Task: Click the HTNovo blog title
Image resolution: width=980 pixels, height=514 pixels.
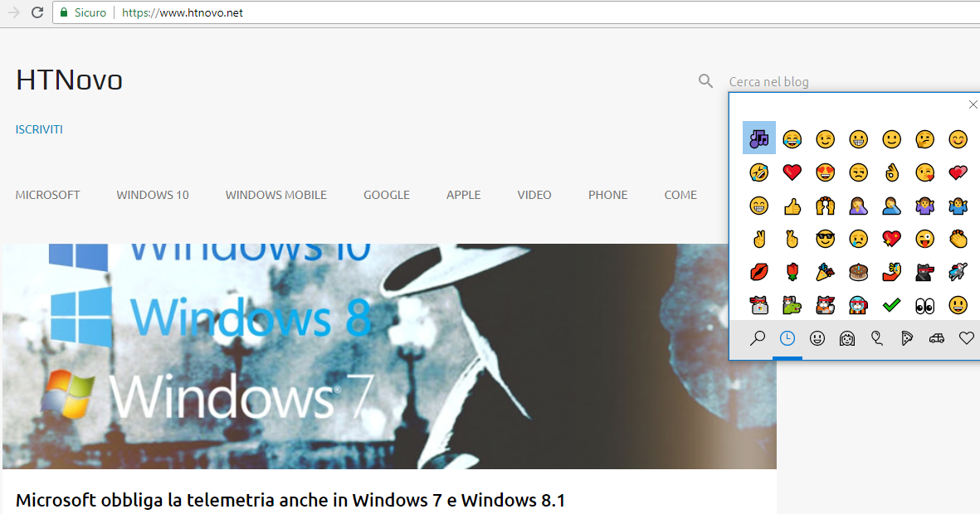Action: (69, 80)
